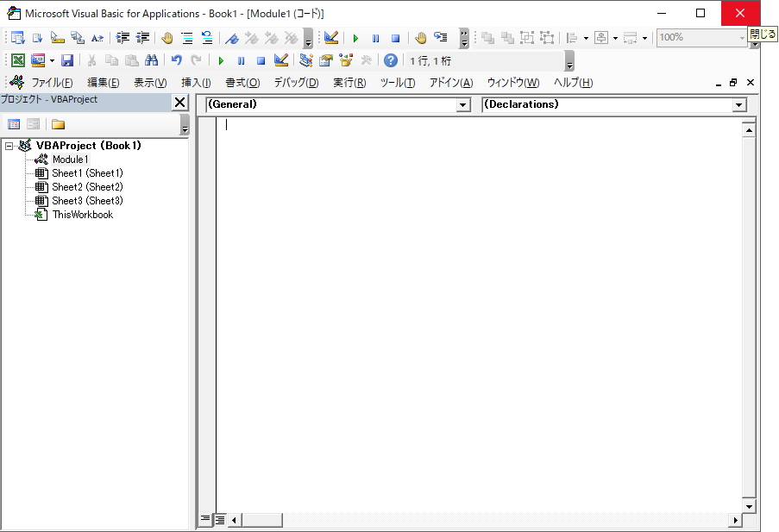This screenshot has width=779, height=532.
Task: Click the Step Into icon
Action: pyautogui.click(x=441, y=38)
